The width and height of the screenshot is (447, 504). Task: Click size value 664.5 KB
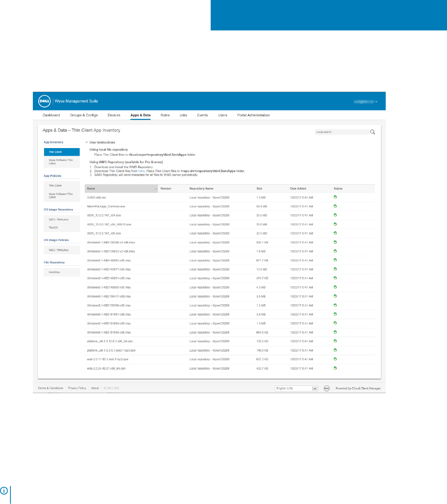tap(262, 333)
